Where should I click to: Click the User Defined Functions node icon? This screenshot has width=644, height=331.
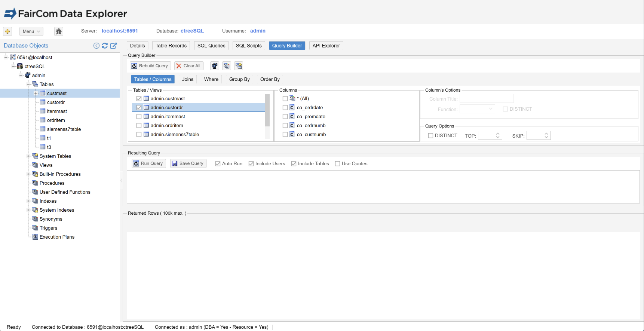tap(35, 192)
